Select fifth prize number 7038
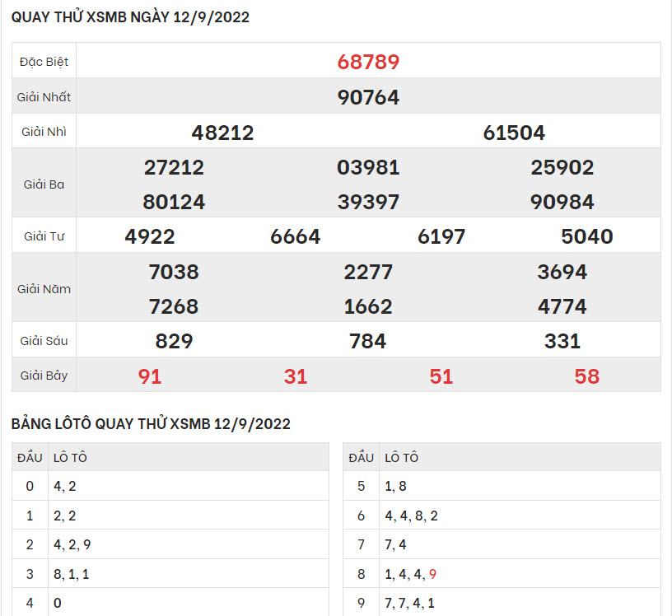 coord(174,272)
